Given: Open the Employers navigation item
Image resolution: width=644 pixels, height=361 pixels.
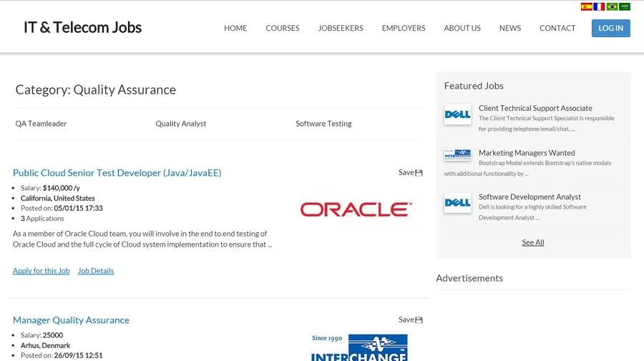Looking at the screenshot, I should (403, 28).
